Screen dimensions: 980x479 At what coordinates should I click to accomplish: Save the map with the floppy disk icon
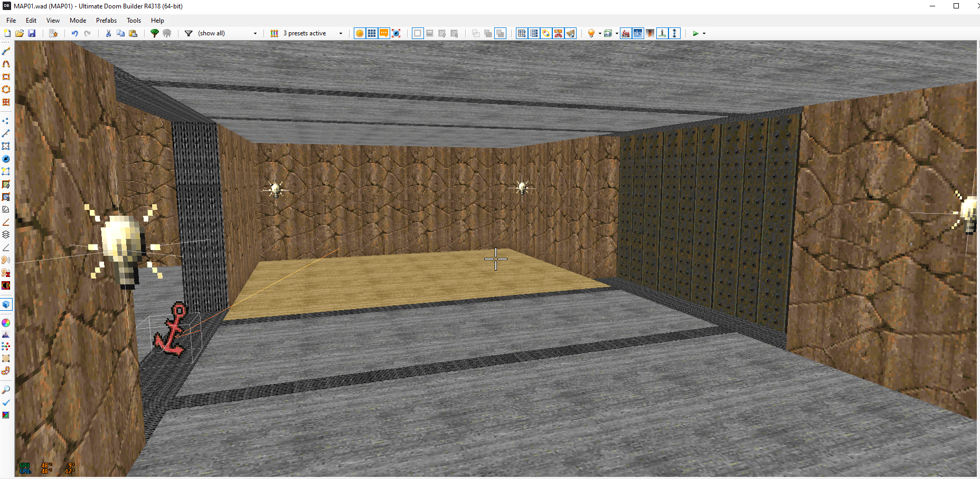pyautogui.click(x=32, y=33)
